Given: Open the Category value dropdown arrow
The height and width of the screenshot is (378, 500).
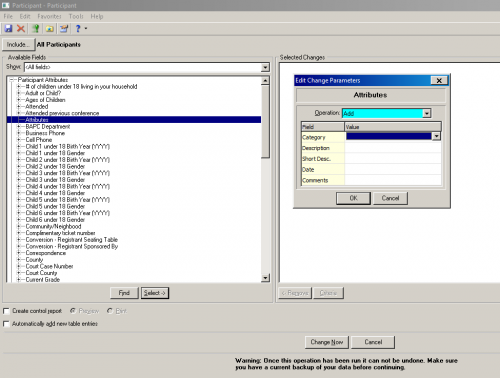Looking at the screenshot, I should tap(436, 136).
